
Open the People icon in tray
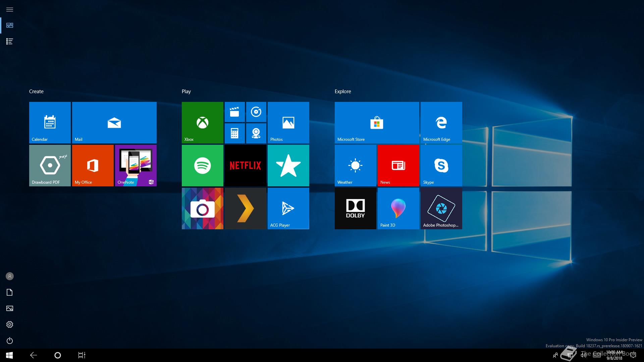point(555,355)
